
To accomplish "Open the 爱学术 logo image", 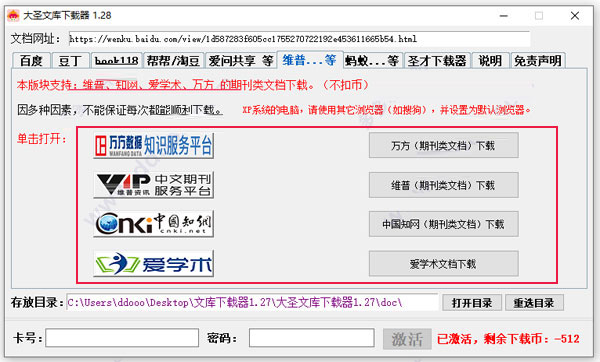I will [x=153, y=263].
